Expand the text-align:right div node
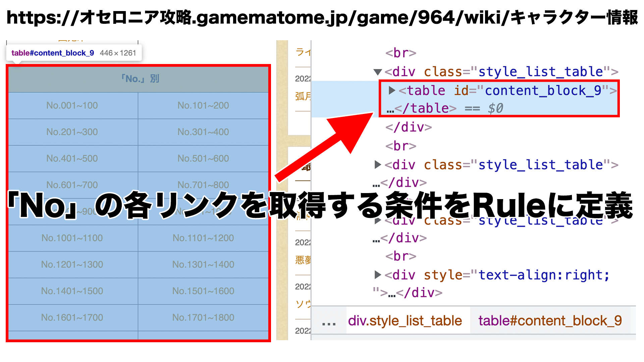 coord(378,275)
